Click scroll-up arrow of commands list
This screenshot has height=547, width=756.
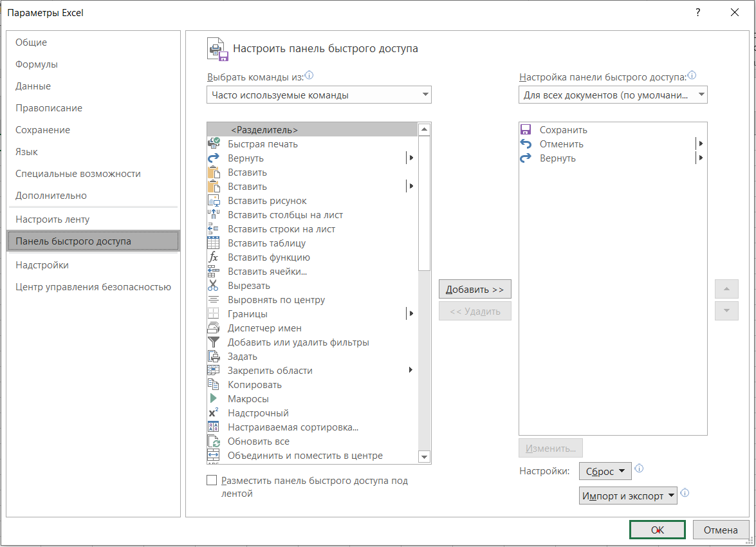coord(424,129)
